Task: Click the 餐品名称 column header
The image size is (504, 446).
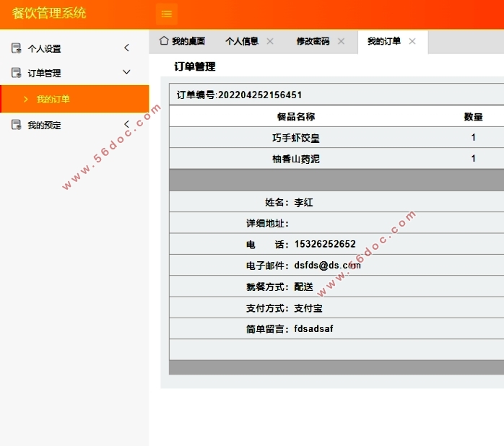Action: click(296, 117)
